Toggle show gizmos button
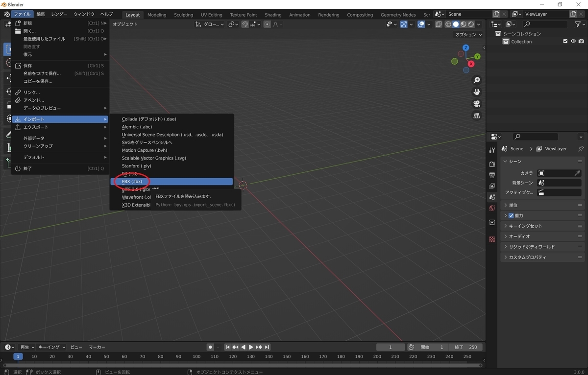Viewport: 588px width, 375px height. tap(404, 24)
